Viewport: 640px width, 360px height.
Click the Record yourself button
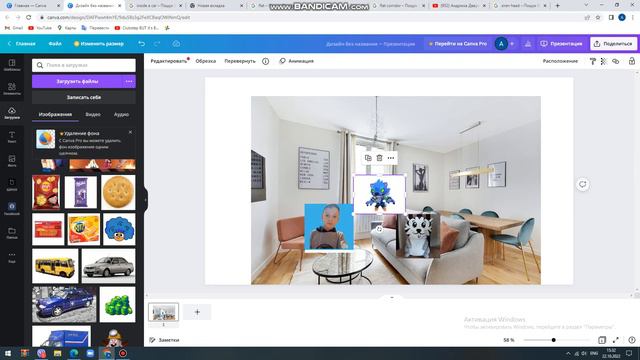(84, 98)
